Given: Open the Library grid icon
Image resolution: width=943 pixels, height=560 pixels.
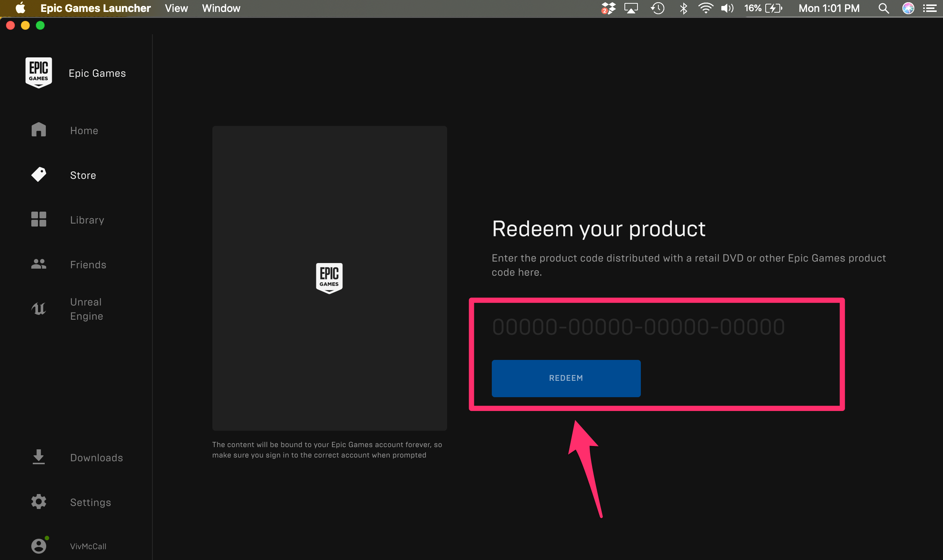Looking at the screenshot, I should (38, 219).
